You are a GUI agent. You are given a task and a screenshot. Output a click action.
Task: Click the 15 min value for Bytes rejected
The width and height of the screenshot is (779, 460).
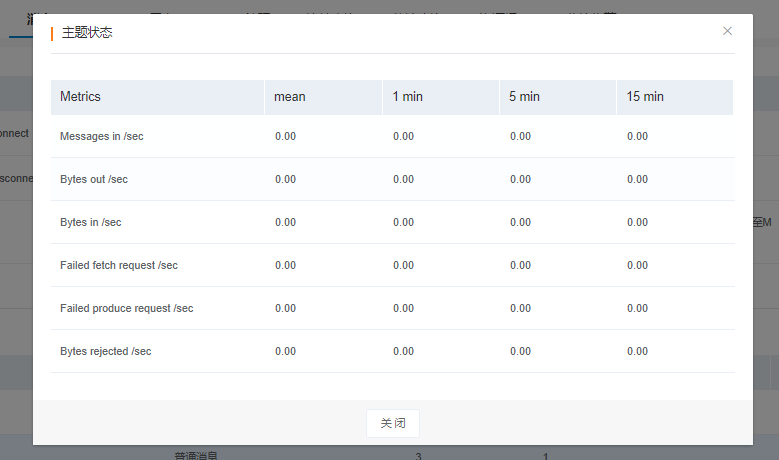point(637,351)
